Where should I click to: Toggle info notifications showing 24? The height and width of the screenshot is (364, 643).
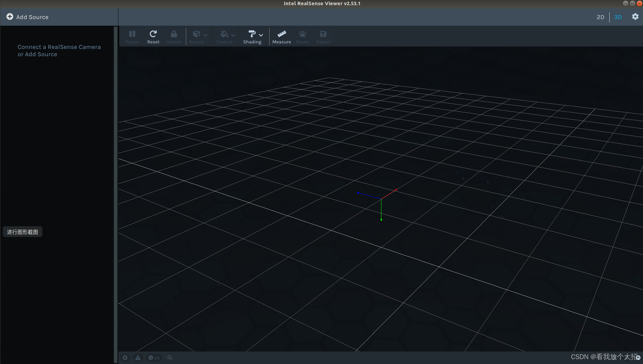tap(154, 357)
